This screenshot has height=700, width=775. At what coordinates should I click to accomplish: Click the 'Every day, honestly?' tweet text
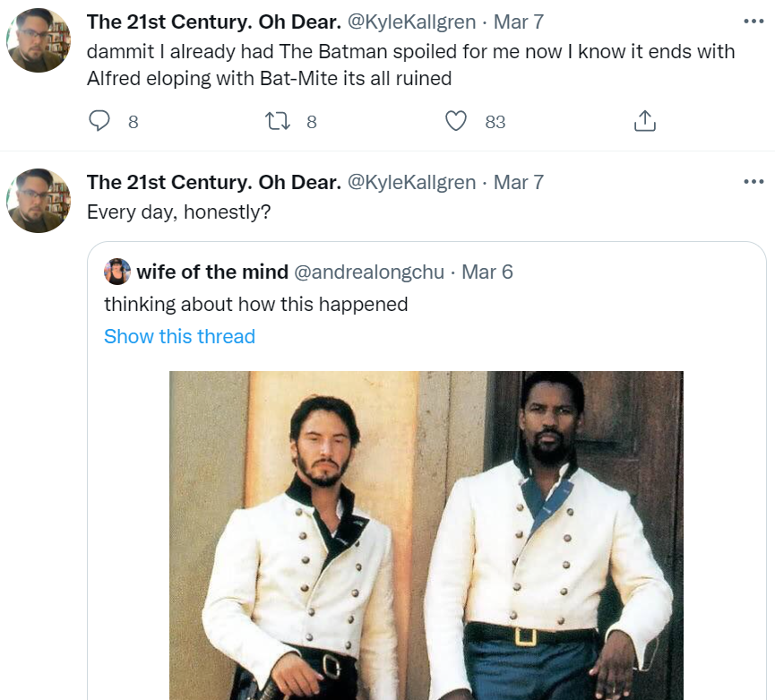pos(179,212)
